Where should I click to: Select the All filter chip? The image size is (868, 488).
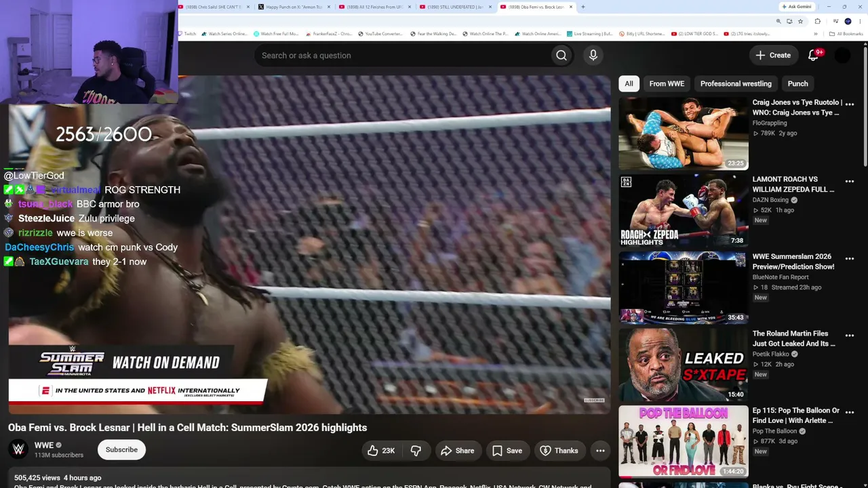coord(629,83)
